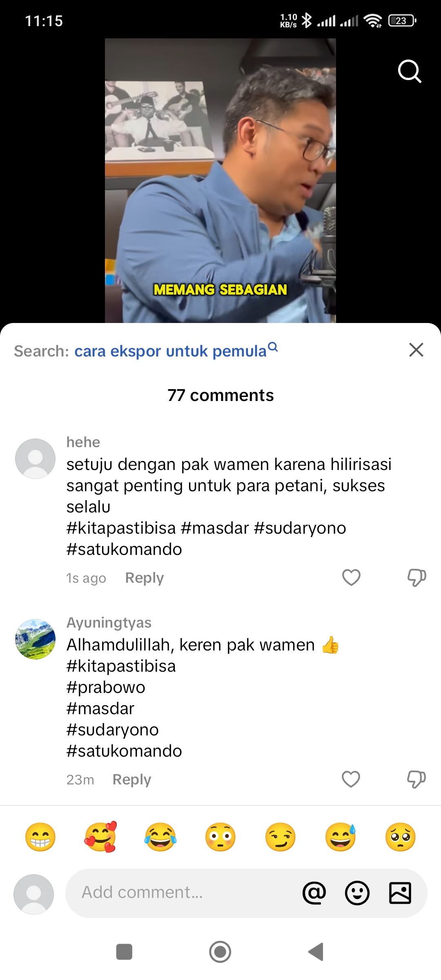Screen dimensions: 441x980
Task: Insert the grinning teeth emoji
Action: (x=40, y=837)
